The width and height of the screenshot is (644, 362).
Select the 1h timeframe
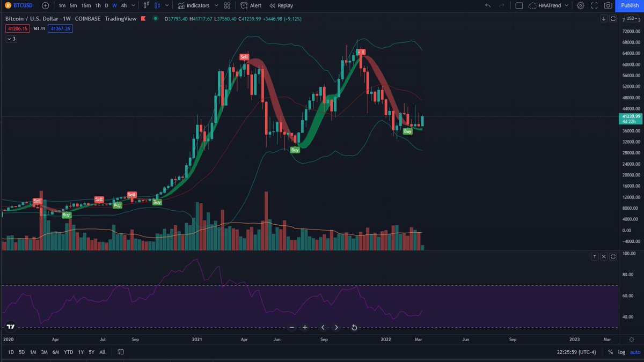point(98,5)
